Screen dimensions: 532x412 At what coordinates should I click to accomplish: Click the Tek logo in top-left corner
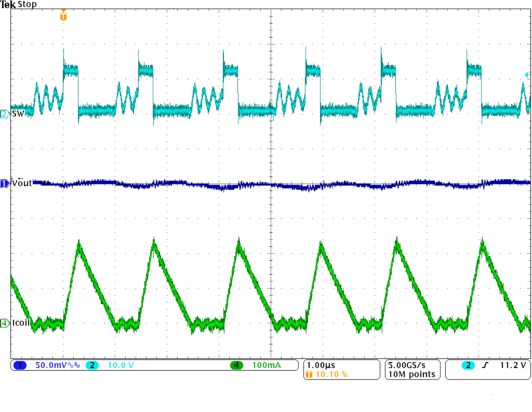[8, 5]
